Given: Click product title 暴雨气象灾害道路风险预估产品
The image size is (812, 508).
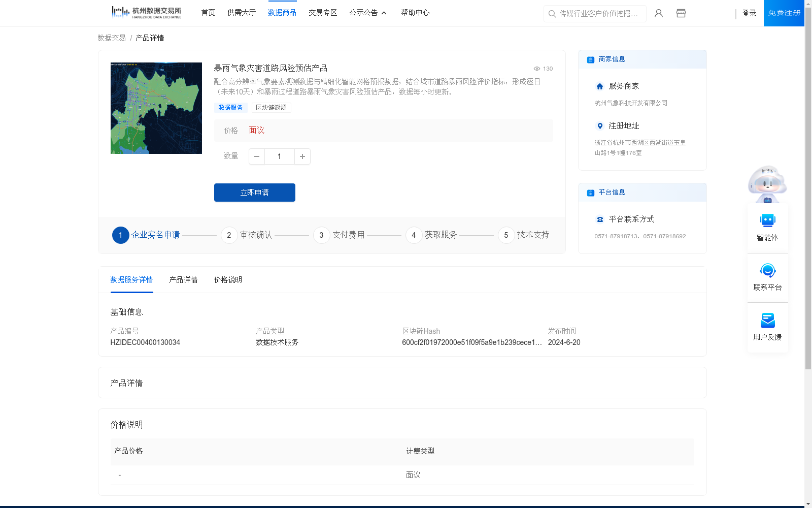Looking at the screenshot, I should pyautogui.click(x=270, y=68).
